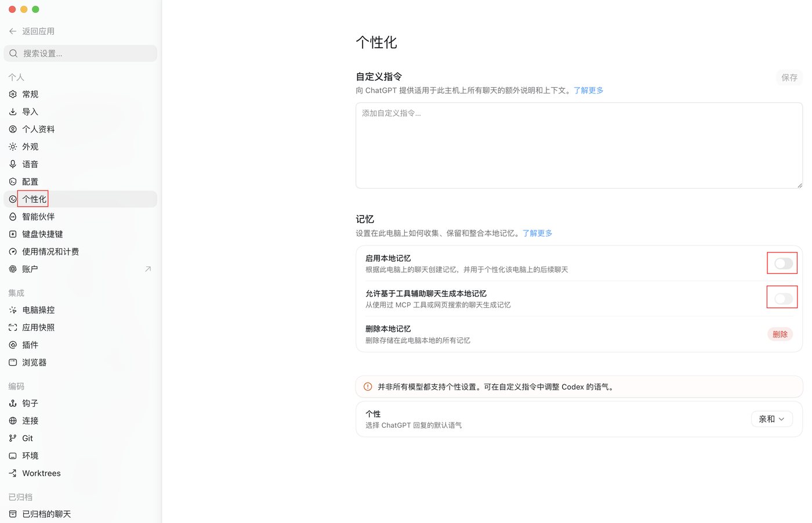Enable the 启用本地记忆 switch
The height and width of the screenshot is (523, 812).
[x=783, y=264]
